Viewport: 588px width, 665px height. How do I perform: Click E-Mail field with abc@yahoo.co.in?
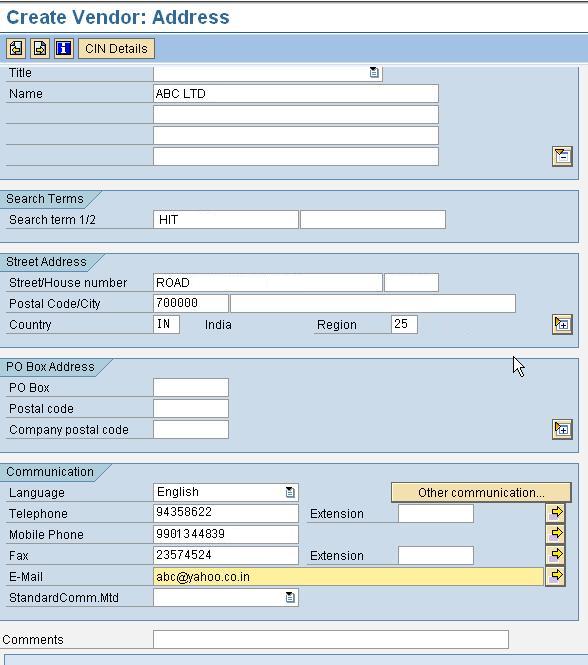[x=348, y=576]
